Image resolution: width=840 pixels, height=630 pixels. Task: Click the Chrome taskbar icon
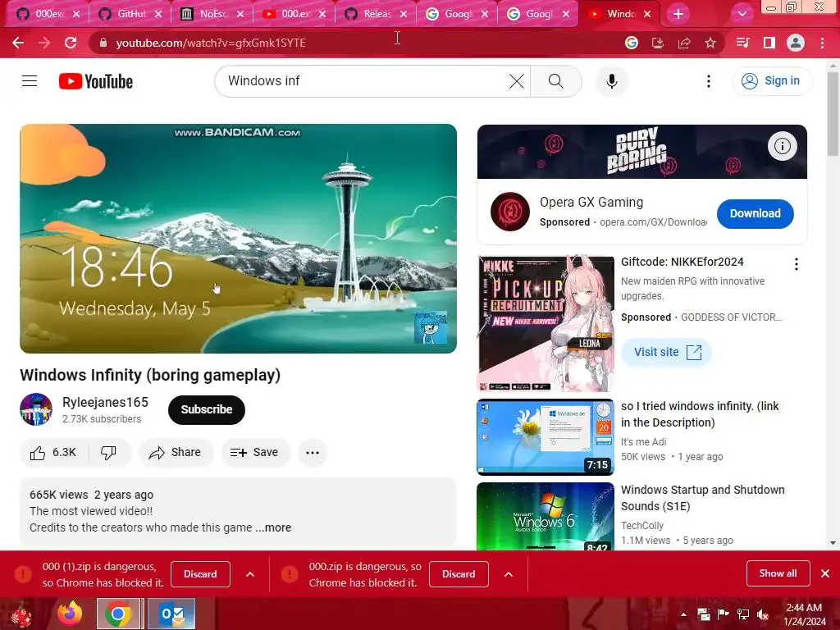pyautogui.click(x=118, y=614)
